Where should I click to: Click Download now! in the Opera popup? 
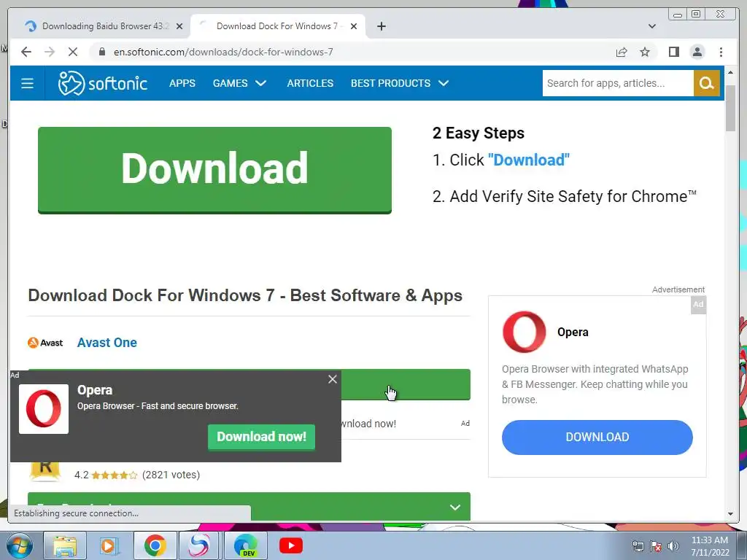click(261, 437)
